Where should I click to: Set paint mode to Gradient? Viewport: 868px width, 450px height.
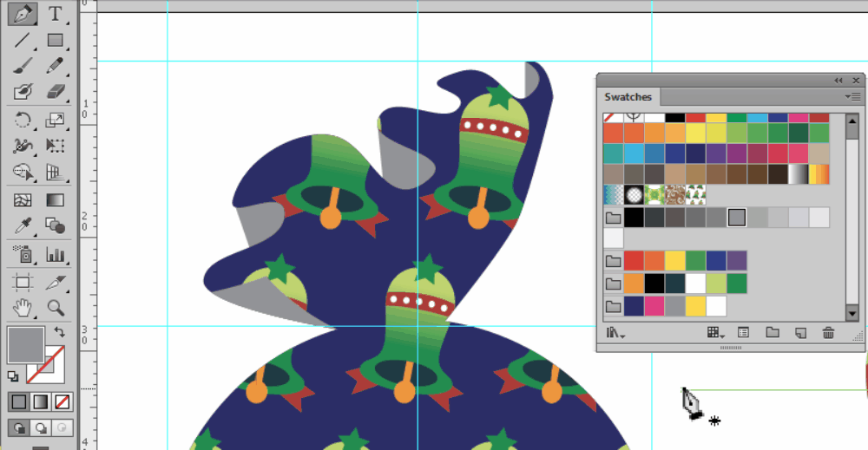pyautogui.click(x=41, y=402)
